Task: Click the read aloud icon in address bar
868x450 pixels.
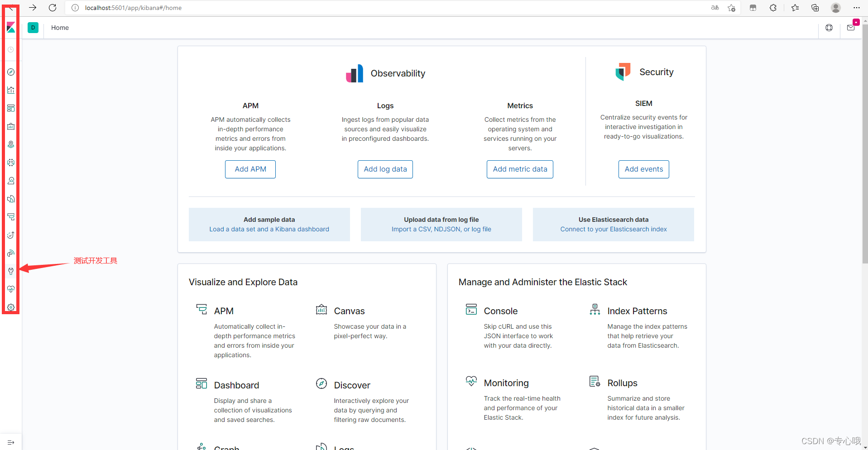Action: coord(715,8)
